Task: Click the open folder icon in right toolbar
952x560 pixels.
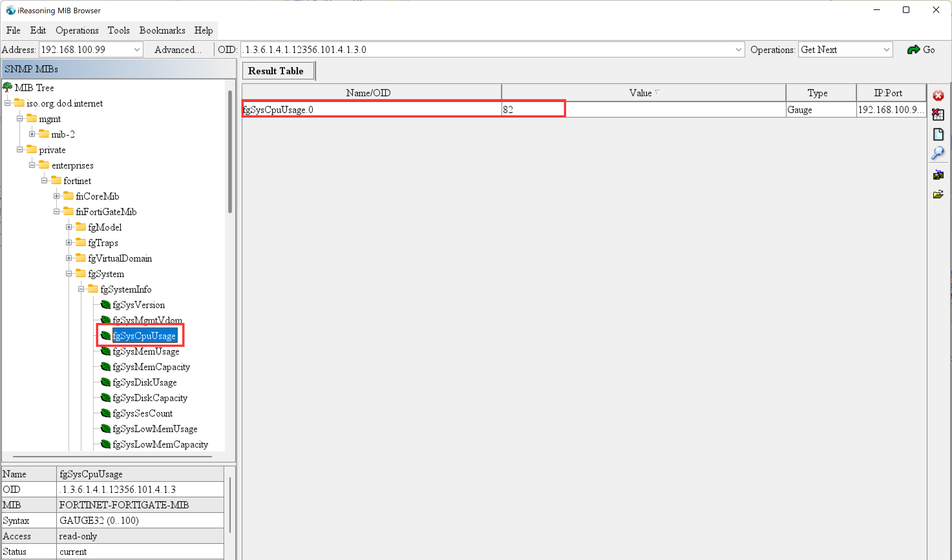Action: point(938,194)
